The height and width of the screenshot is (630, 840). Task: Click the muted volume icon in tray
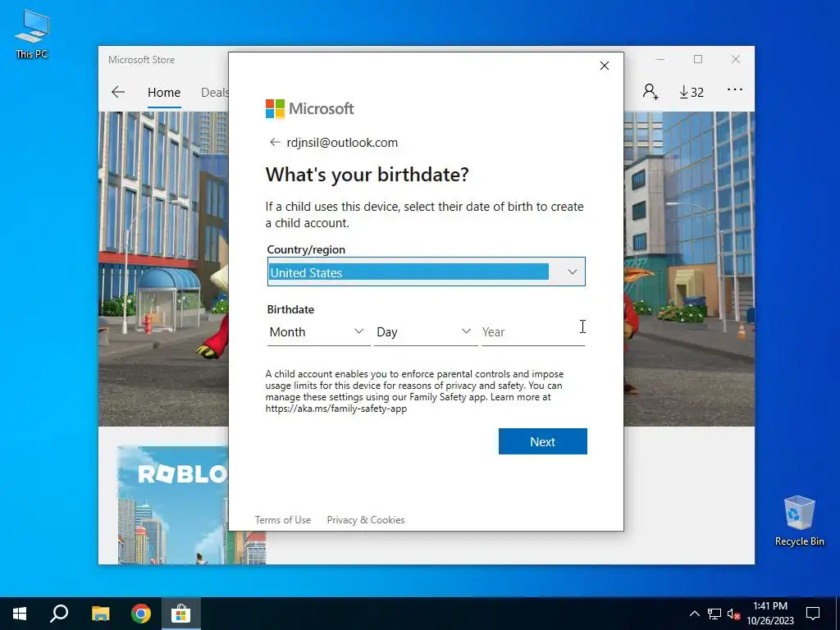point(733,614)
